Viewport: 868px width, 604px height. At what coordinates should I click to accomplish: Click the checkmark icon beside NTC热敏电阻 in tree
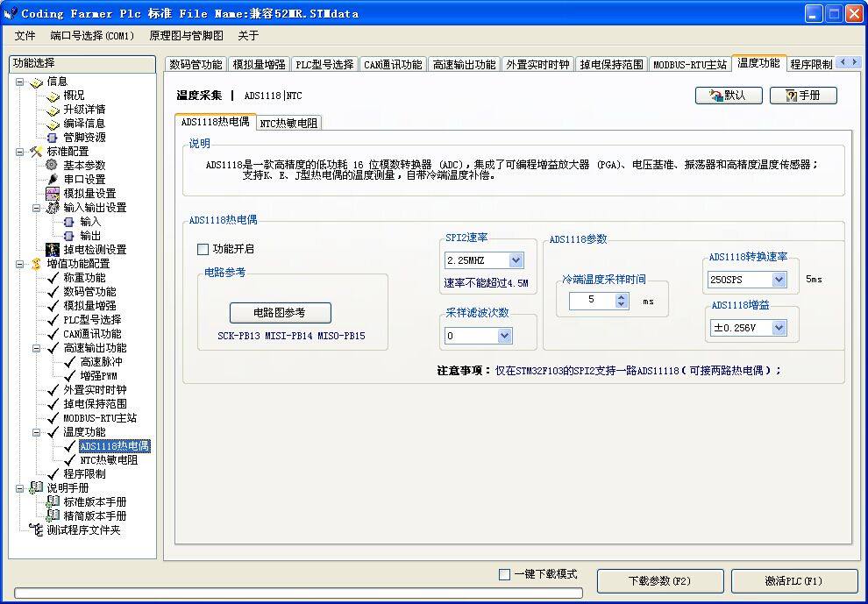(70, 460)
